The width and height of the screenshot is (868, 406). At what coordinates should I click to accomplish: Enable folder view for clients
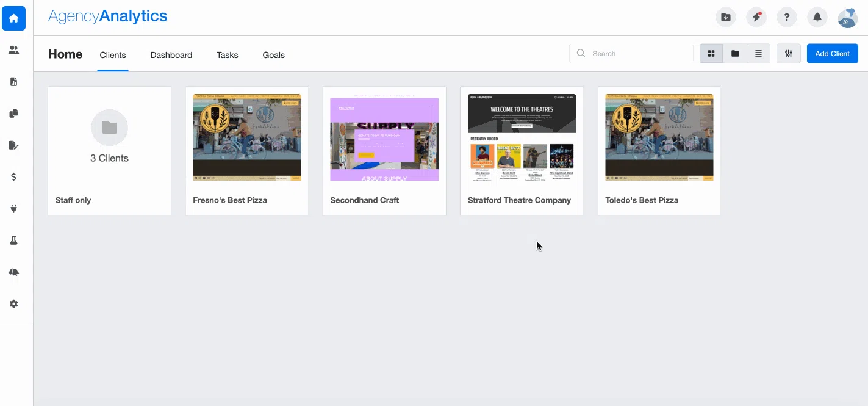pos(735,53)
